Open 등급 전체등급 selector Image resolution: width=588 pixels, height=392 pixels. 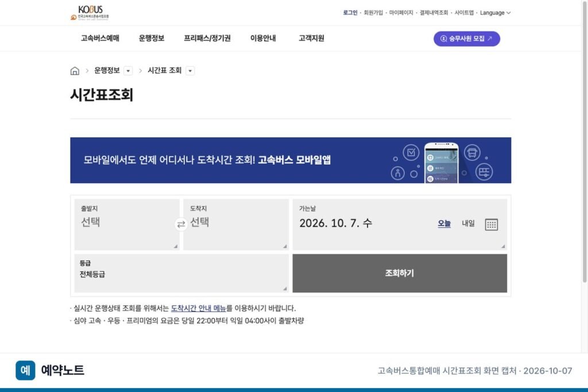point(181,273)
